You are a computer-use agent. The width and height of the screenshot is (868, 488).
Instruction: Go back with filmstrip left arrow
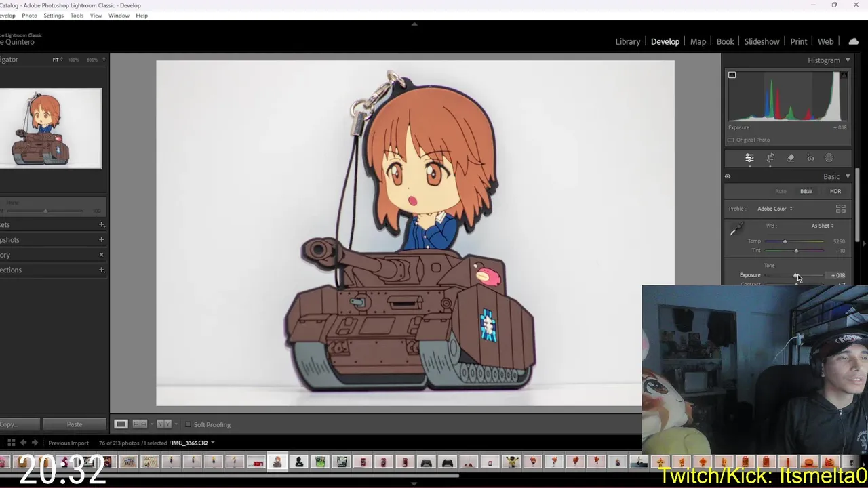tap(23, 443)
